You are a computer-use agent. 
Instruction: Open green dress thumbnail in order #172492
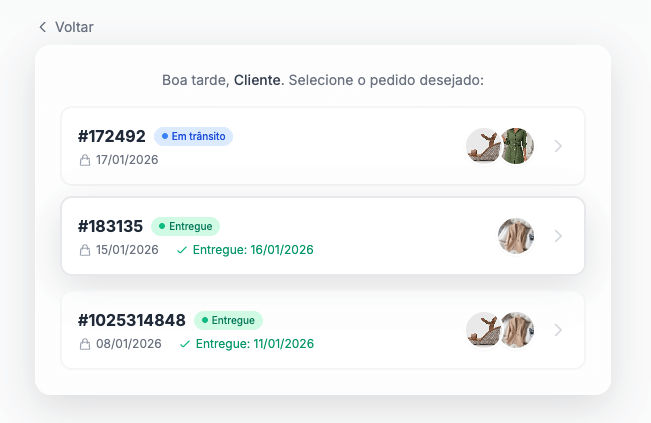coord(517,146)
